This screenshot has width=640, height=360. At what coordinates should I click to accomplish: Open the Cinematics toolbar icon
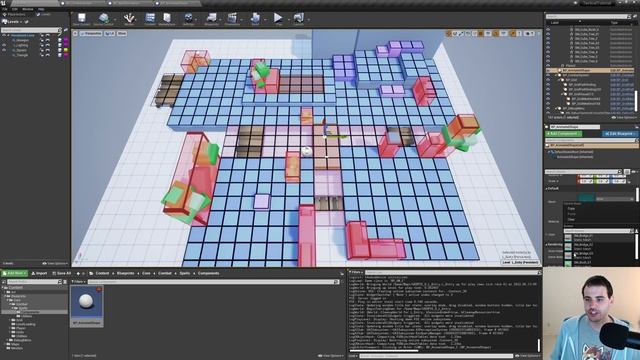click(x=232, y=18)
